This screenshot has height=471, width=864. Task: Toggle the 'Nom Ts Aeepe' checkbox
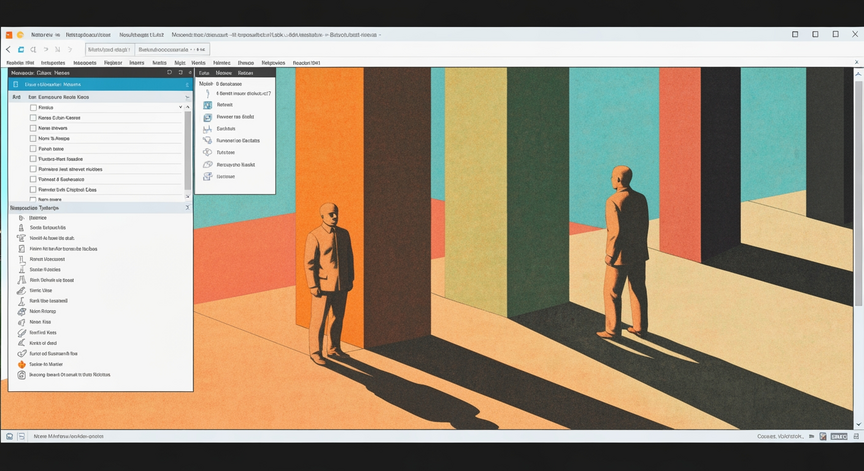(x=33, y=138)
